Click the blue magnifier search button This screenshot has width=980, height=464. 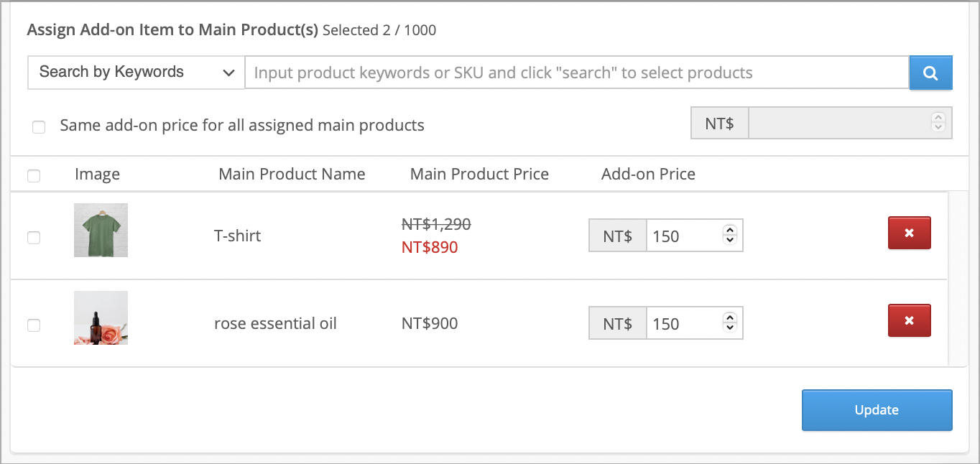930,73
